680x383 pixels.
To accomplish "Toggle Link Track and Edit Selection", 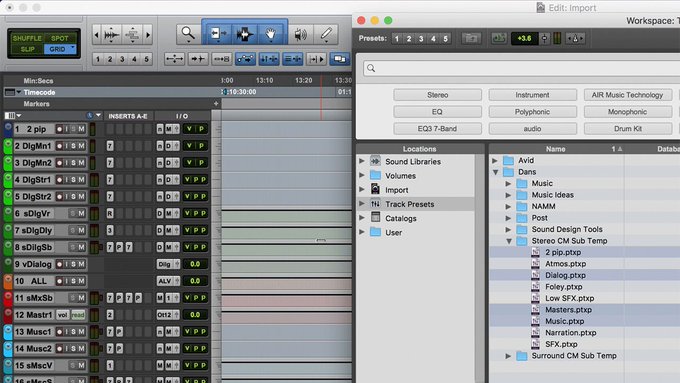I will (x=293, y=59).
